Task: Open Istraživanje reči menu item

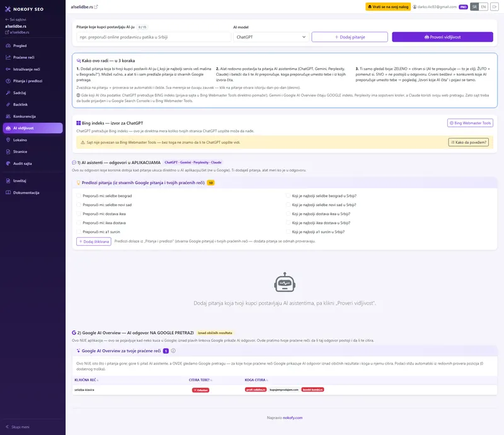Action: click(x=33, y=69)
